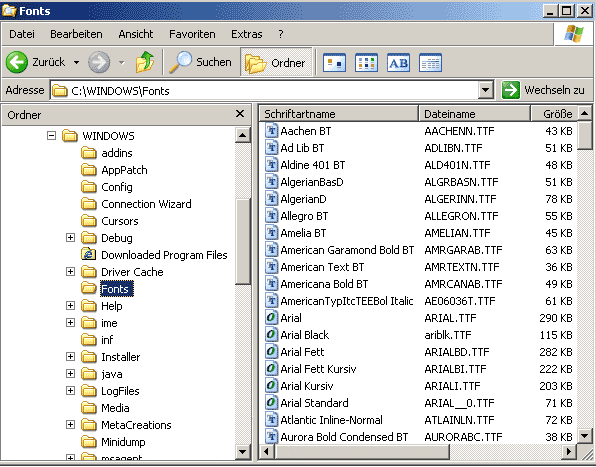The width and height of the screenshot is (596, 467).
Task: Click the Wechseln zu button
Action: point(544,90)
